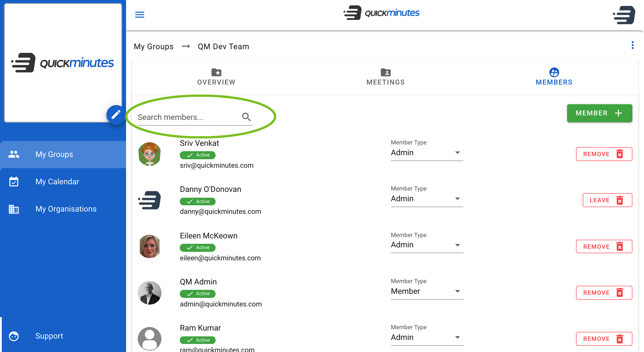Click sriv@quickminutes.com email text
This screenshot has width=644, height=352.
point(216,165)
